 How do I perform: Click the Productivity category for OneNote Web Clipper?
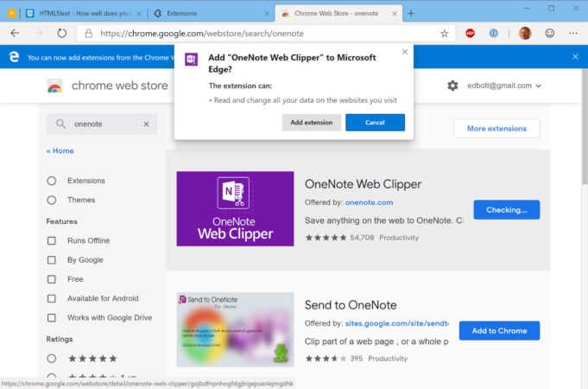point(399,238)
